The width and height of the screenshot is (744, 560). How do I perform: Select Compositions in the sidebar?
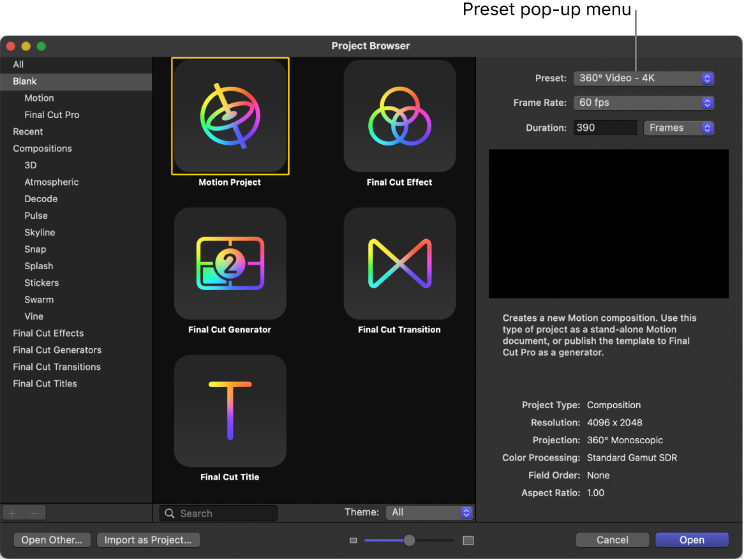pos(42,148)
